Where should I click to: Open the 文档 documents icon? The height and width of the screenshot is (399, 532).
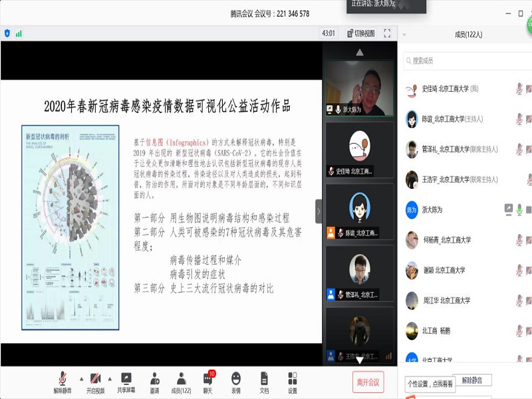(264, 382)
